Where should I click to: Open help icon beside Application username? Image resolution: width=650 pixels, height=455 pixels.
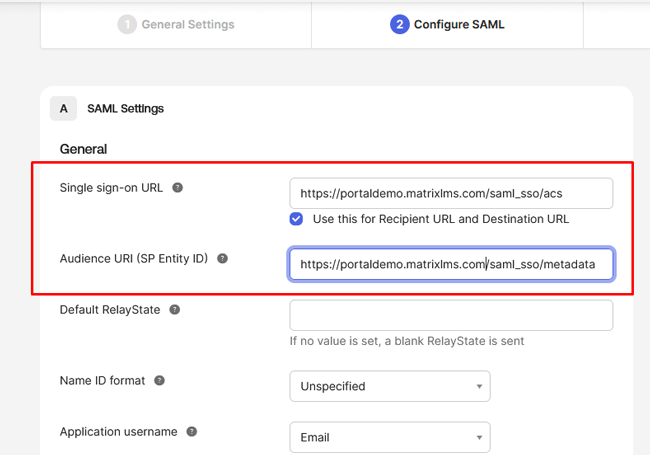(x=192, y=432)
